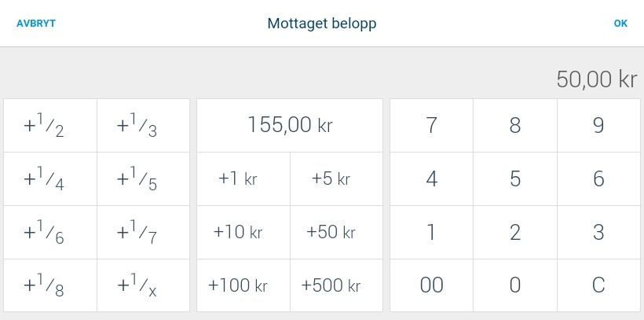The image size is (644, 320).
Task: Select the +1/4 fraction key
Action: pos(50,179)
